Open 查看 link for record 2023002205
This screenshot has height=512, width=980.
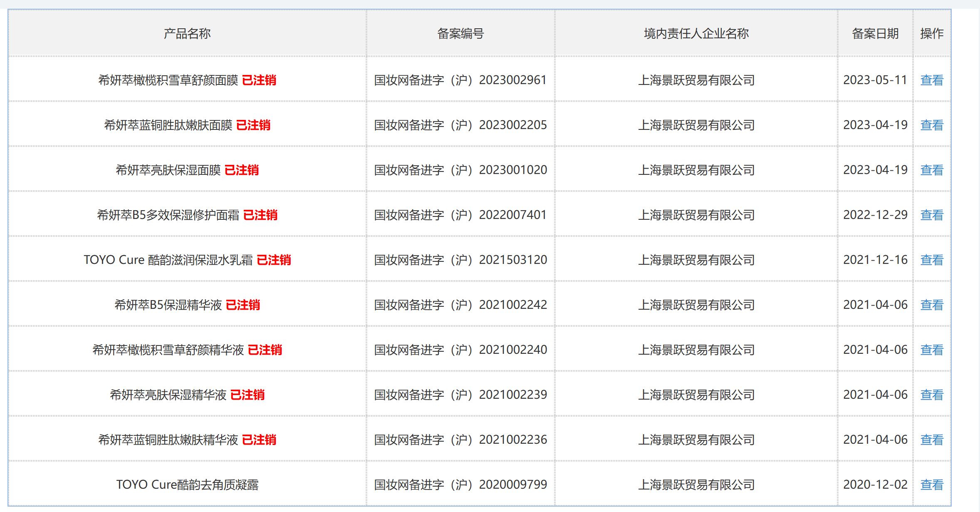pyautogui.click(x=932, y=125)
